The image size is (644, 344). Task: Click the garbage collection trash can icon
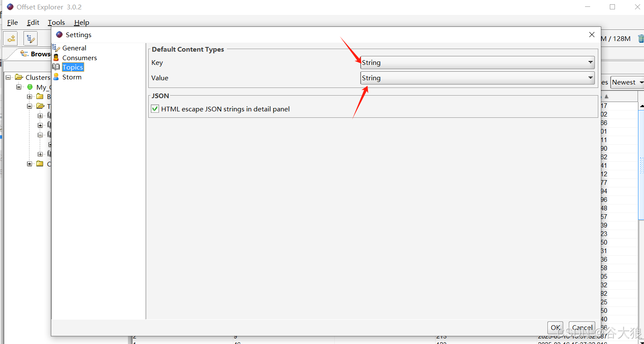pyautogui.click(x=641, y=38)
